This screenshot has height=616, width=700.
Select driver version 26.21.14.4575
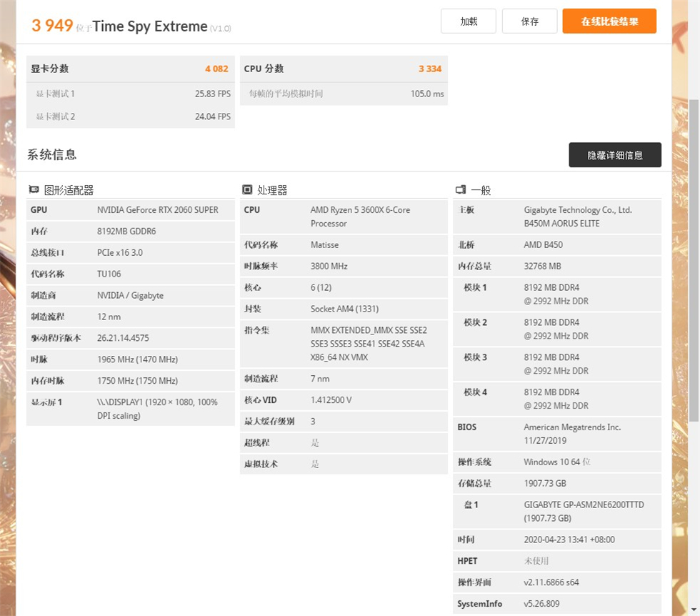[123, 338]
